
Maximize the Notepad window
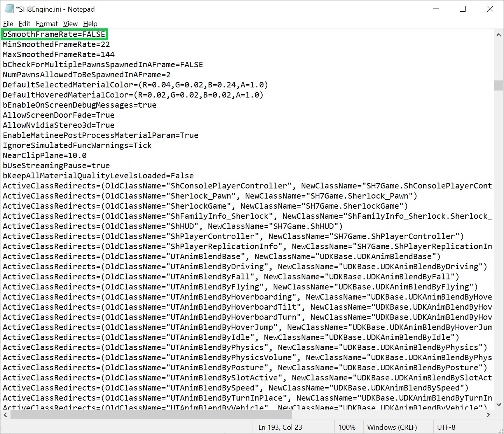(462, 9)
